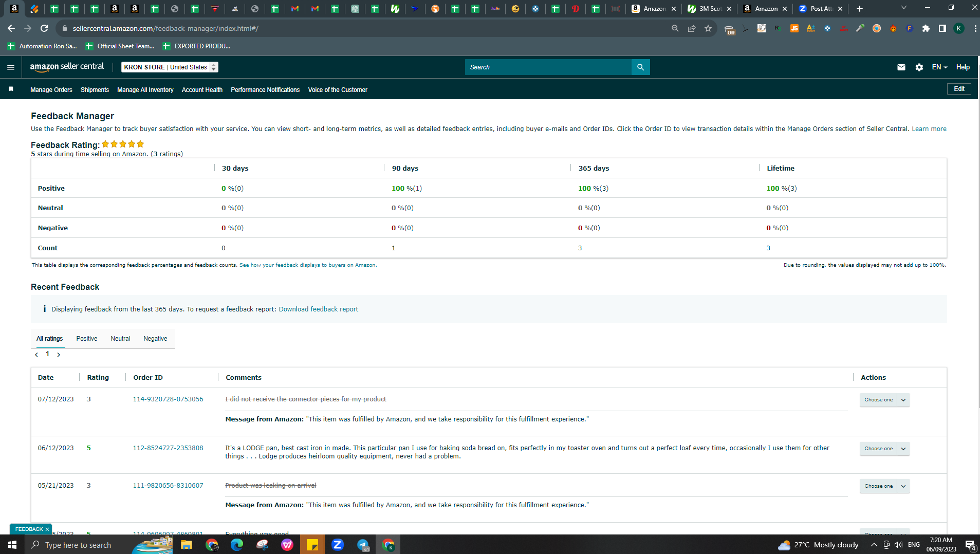Screen dimensions: 980x554
Task: Click Choose one button for 05/21/2023 feedback
Action: 879,486
